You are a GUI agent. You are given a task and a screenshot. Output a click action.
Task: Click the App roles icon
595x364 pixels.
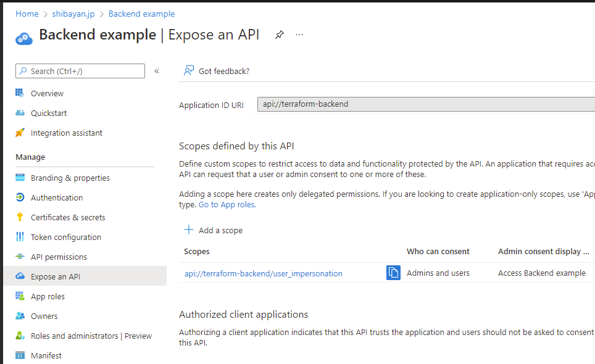pyautogui.click(x=20, y=296)
